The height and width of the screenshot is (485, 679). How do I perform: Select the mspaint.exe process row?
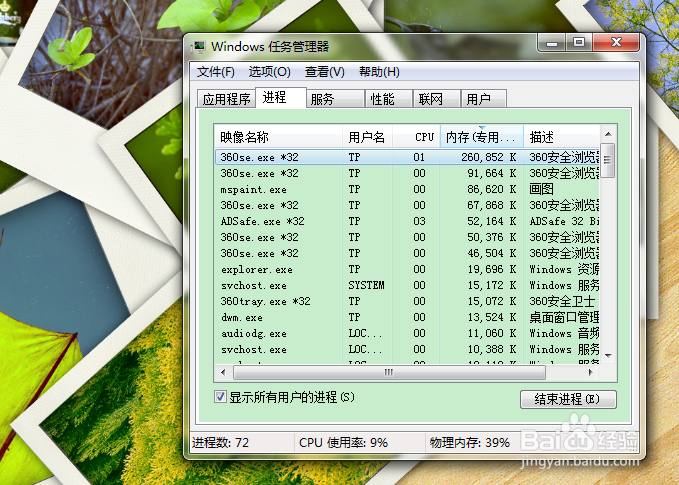(407, 189)
